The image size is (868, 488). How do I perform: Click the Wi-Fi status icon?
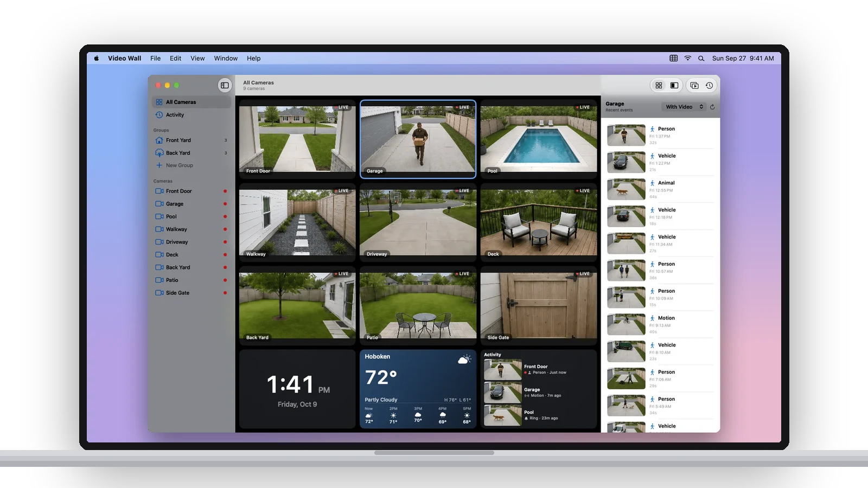pos(688,58)
